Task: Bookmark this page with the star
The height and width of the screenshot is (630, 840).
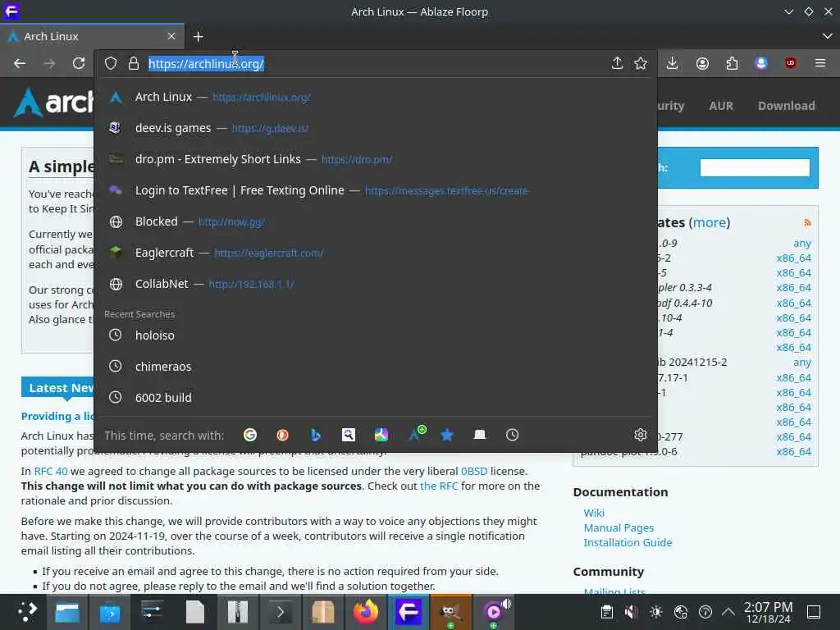Action: 641,63
